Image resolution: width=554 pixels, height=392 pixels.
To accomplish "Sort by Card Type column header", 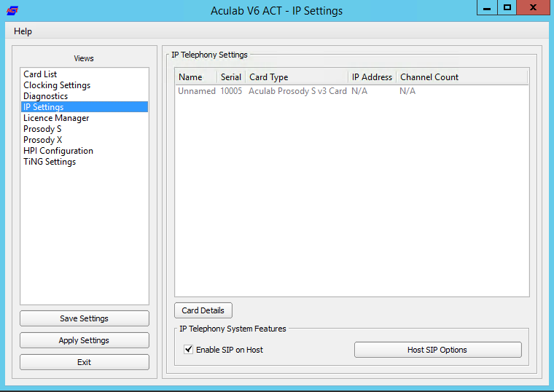I will coord(297,77).
